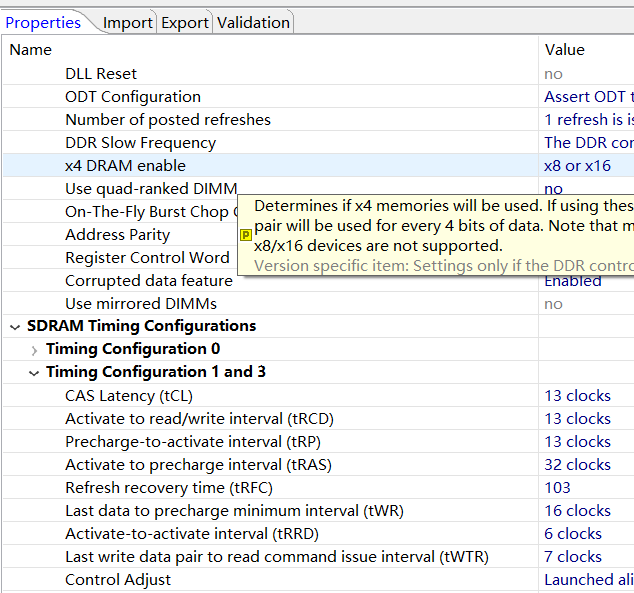The height and width of the screenshot is (593, 634).
Task: Select the Validation tab
Action: coord(253,22)
